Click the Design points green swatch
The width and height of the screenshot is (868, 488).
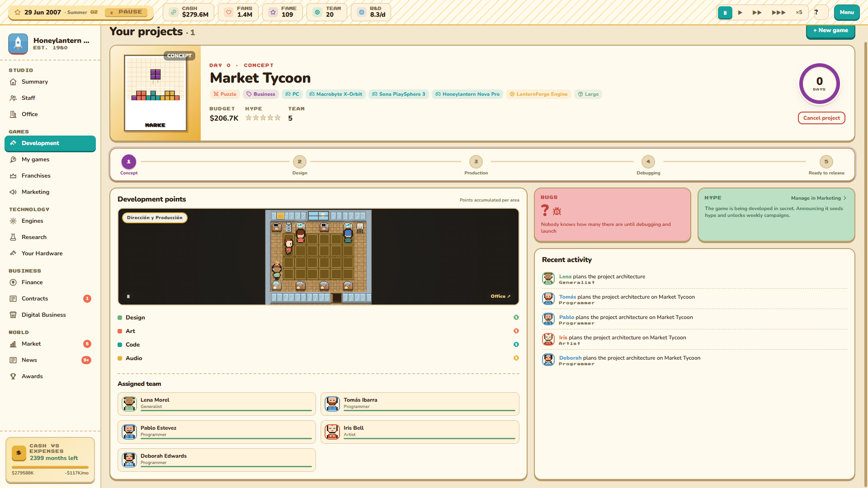point(120,318)
